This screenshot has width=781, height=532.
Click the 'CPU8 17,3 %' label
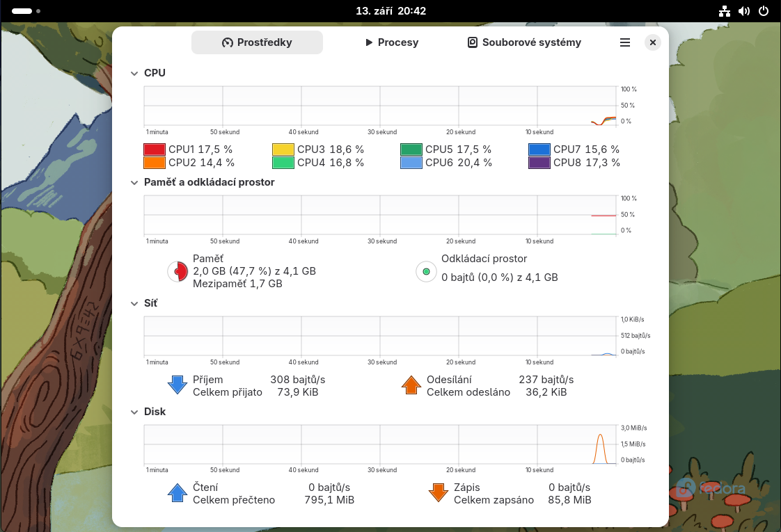[x=586, y=163]
